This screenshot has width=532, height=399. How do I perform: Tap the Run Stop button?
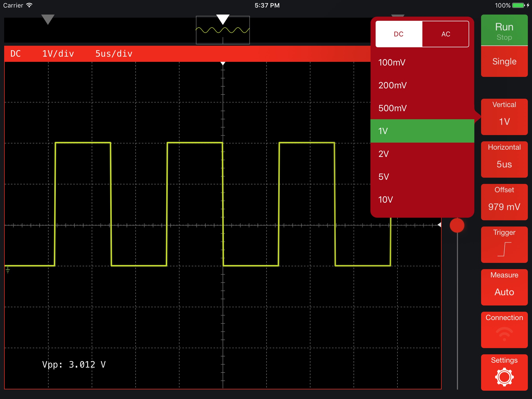click(504, 30)
